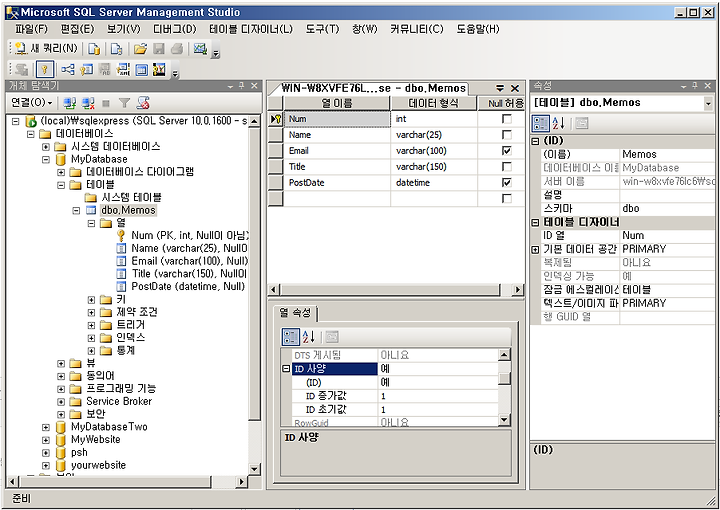Click the Manage XML Indexes icon
Viewport: 720px width, 510px height.
(x=123, y=69)
